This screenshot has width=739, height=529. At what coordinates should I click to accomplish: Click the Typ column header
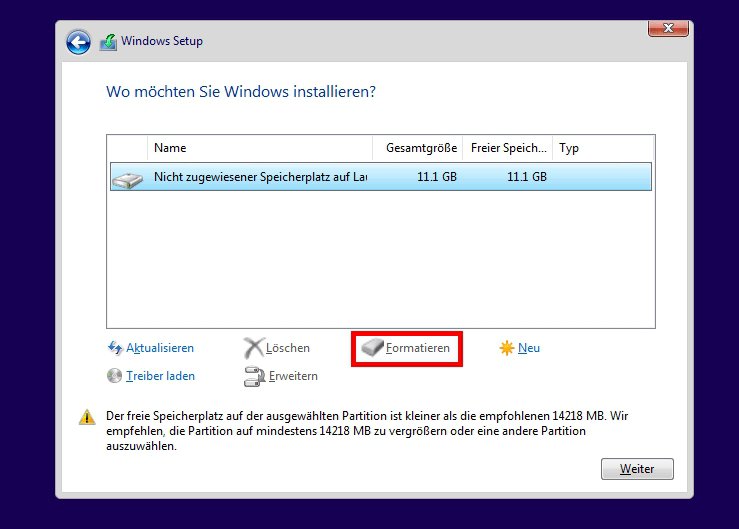click(x=603, y=148)
